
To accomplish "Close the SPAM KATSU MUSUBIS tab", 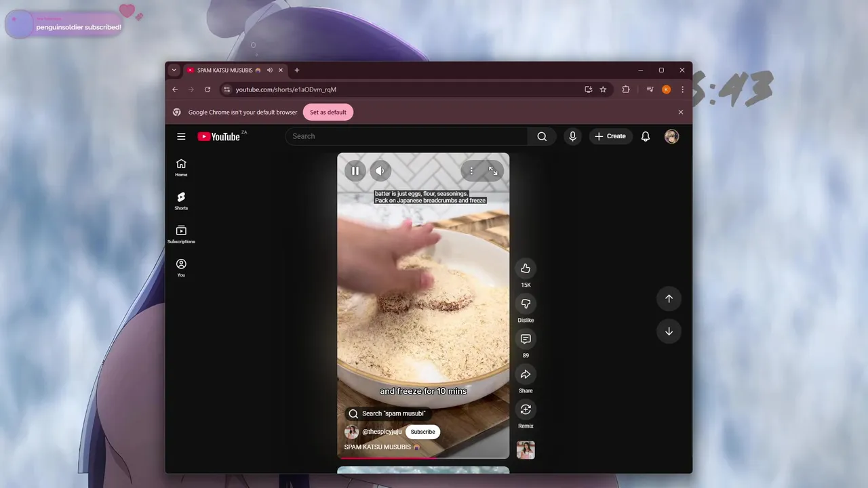I will point(281,70).
